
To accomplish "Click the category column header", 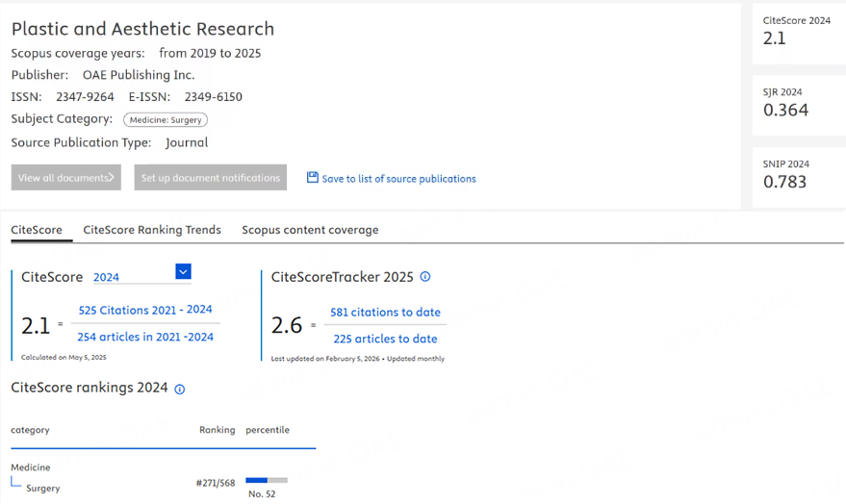I will [30, 430].
